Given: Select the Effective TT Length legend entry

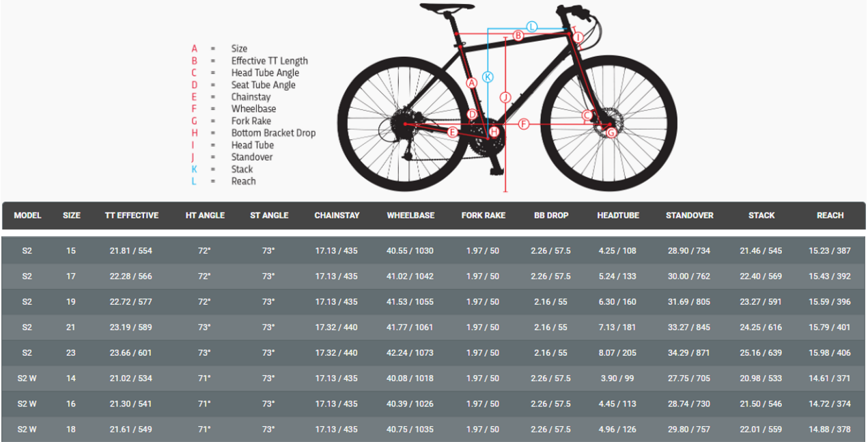Looking at the screenshot, I should tap(269, 61).
